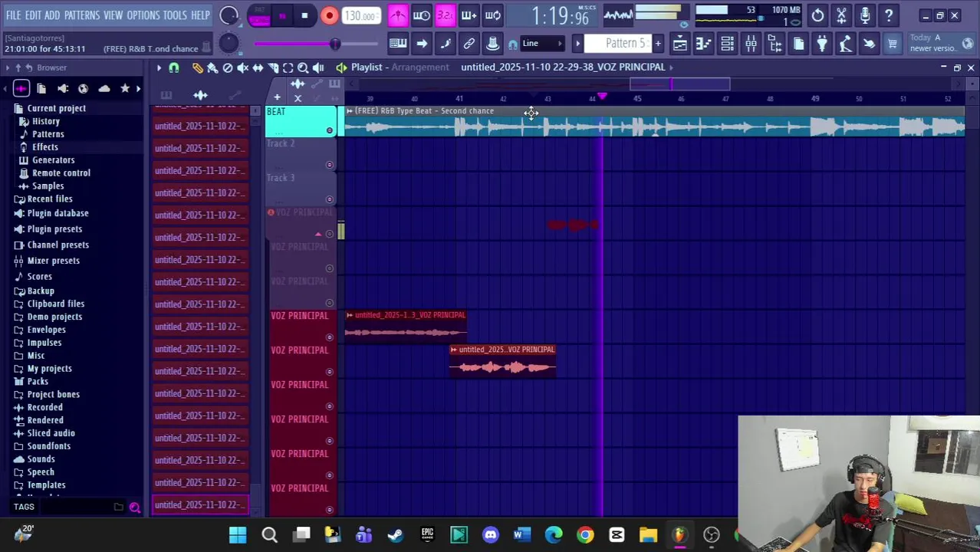Start recording with the red record button

329,15
